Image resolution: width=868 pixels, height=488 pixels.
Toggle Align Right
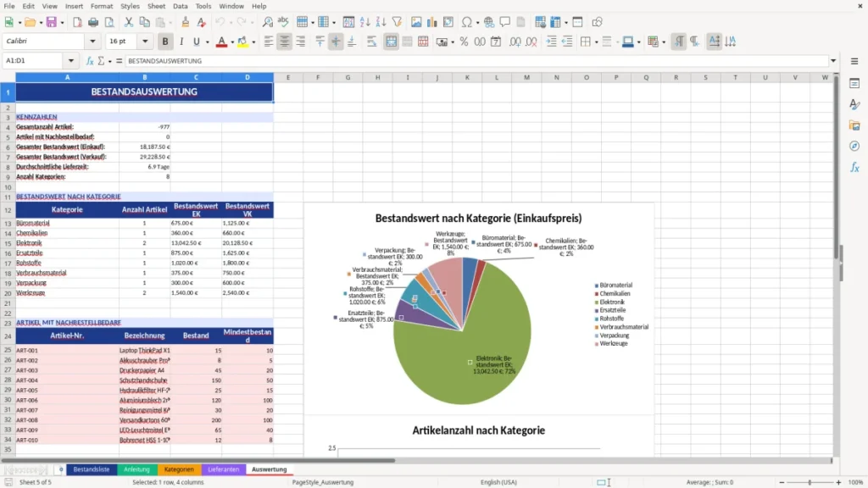coord(301,42)
